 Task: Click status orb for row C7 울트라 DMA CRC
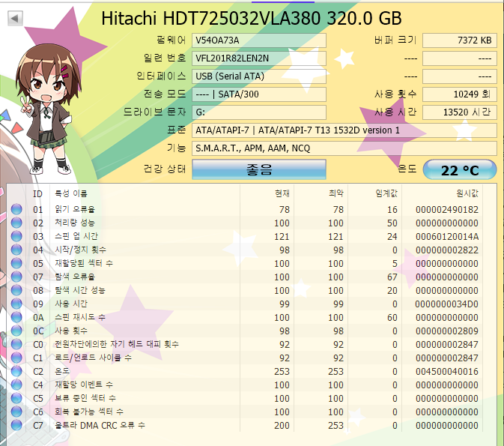16,426
